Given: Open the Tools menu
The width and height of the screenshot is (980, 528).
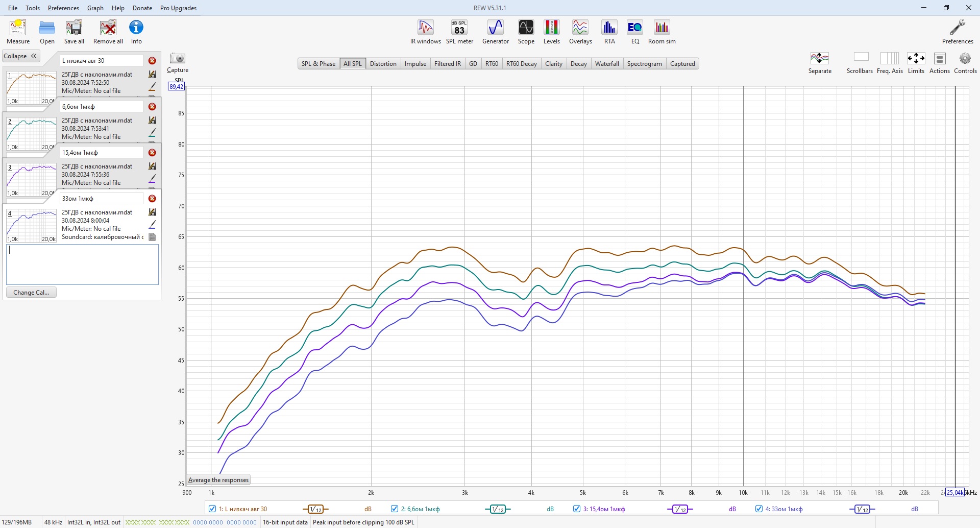Looking at the screenshot, I should pyautogui.click(x=33, y=8).
